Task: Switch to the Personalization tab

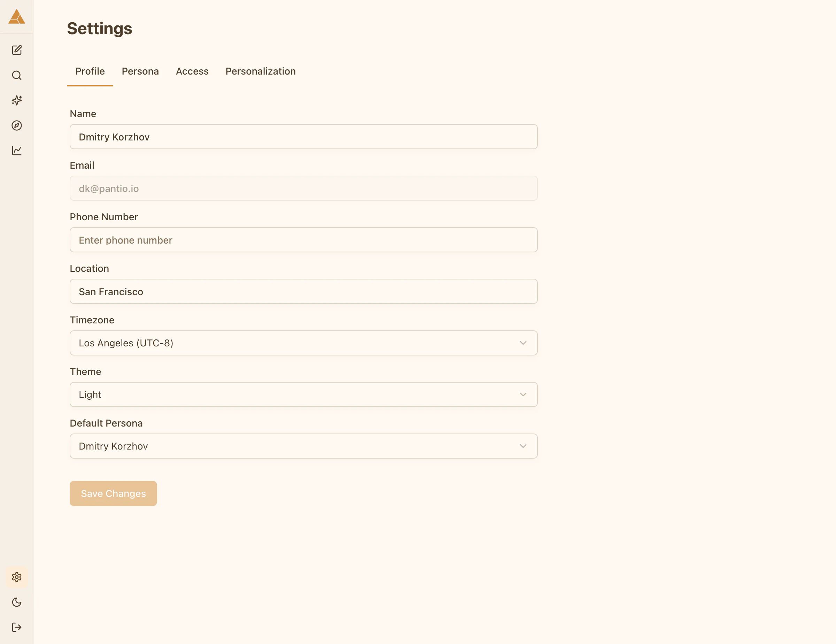Action: coord(261,71)
